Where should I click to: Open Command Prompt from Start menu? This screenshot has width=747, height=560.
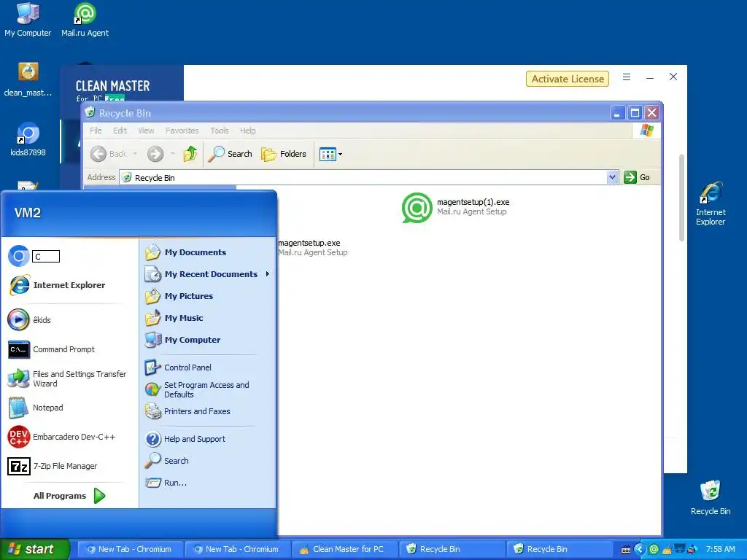(52, 349)
